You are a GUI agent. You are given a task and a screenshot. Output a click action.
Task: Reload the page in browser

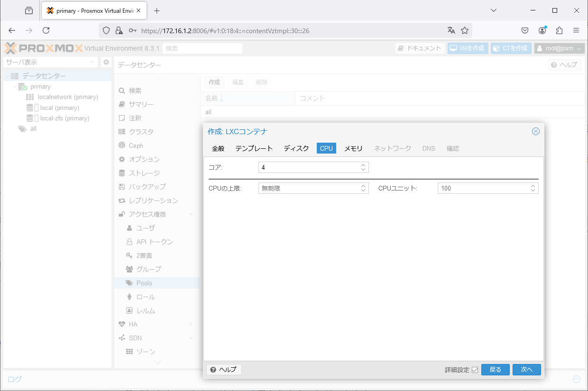click(x=46, y=30)
